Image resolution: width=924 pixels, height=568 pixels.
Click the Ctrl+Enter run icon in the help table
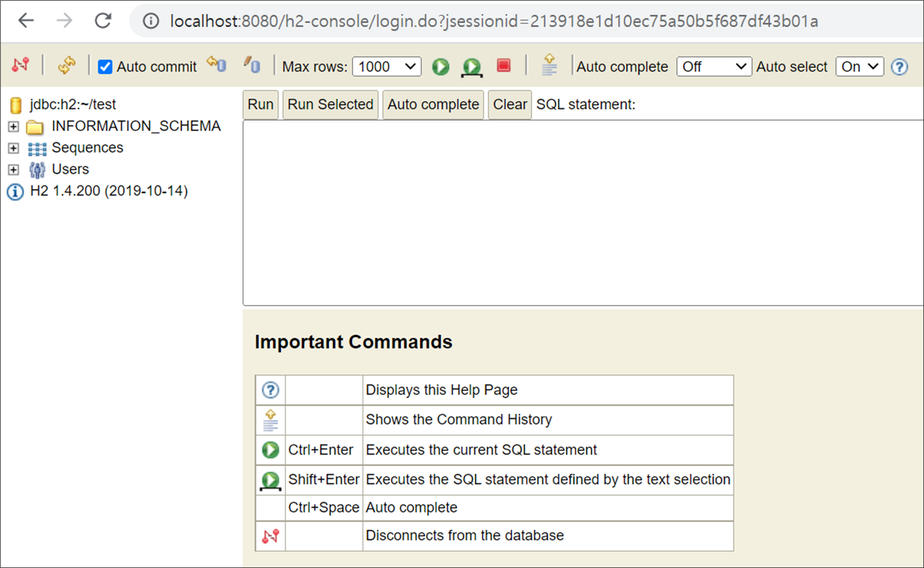(271, 450)
